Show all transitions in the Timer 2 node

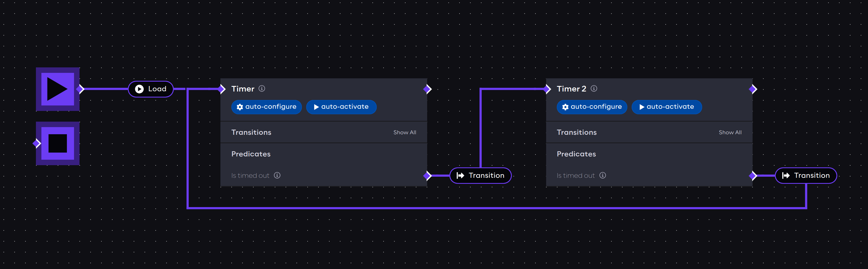[x=730, y=133]
